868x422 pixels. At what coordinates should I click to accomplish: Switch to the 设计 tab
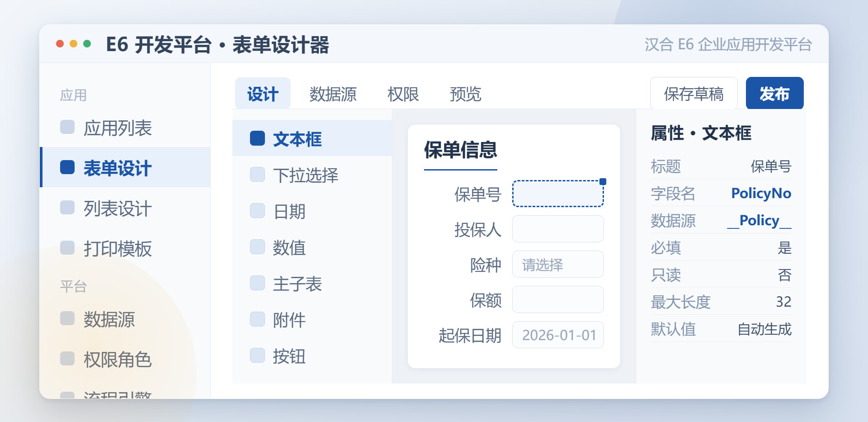(x=263, y=94)
